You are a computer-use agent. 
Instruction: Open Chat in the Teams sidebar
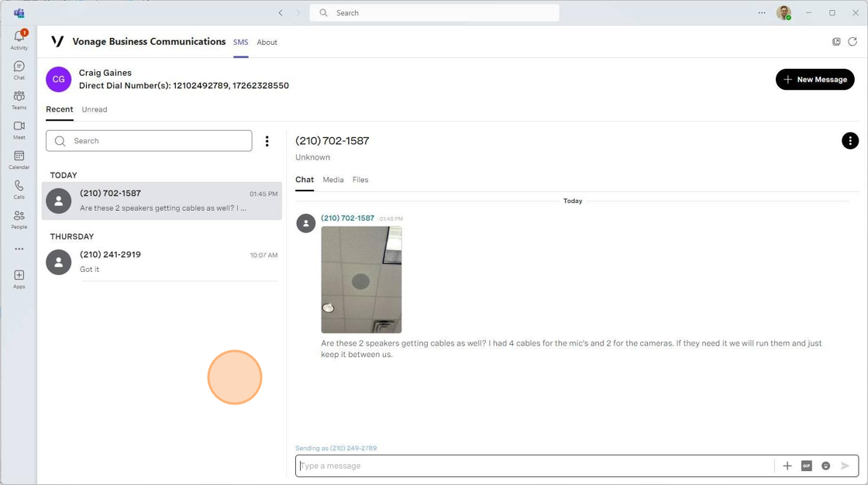[x=19, y=71]
